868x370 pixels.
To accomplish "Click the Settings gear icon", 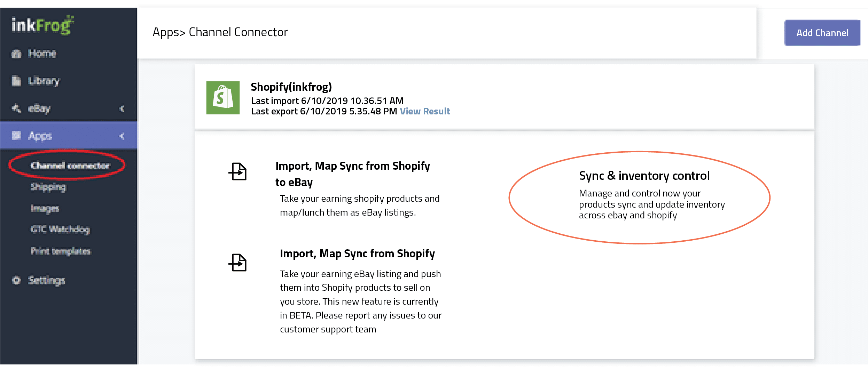I will click(16, 280).
